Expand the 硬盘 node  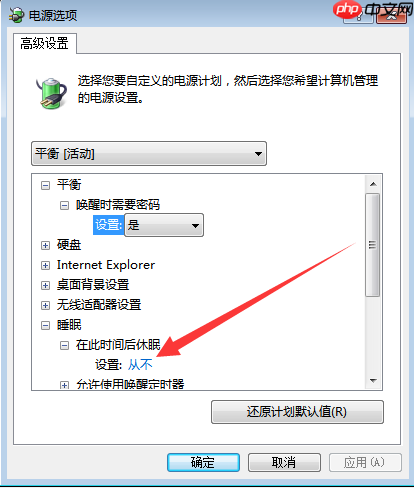click(45, 246)
